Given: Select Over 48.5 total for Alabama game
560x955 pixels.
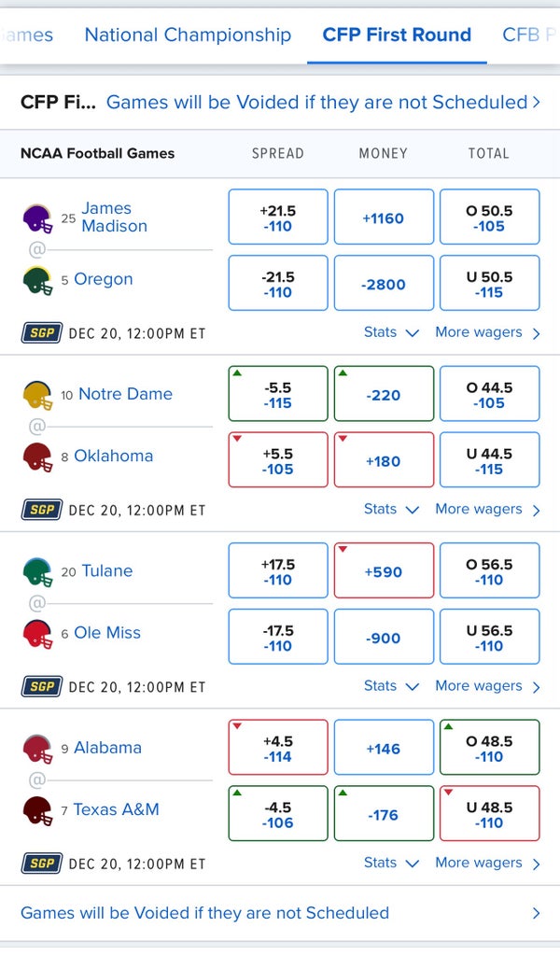Looking at the screenshot, I should coord(489,748).
